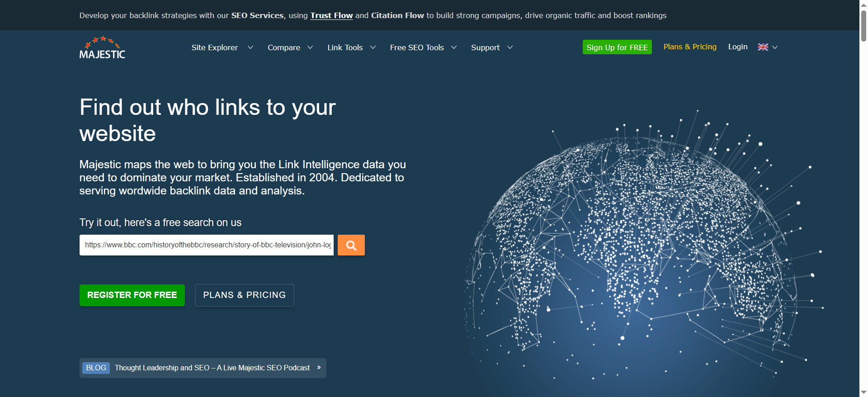The height and width of the screenshot is (397, 868).
Task: Click the orange magnifier search button
Action: [x=351, y=245]
